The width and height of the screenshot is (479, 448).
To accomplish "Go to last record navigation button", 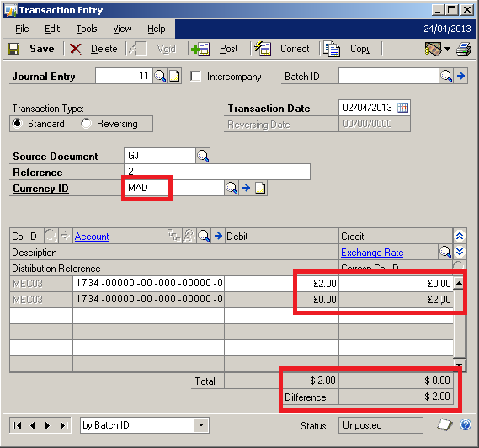I will coord(63,425).
